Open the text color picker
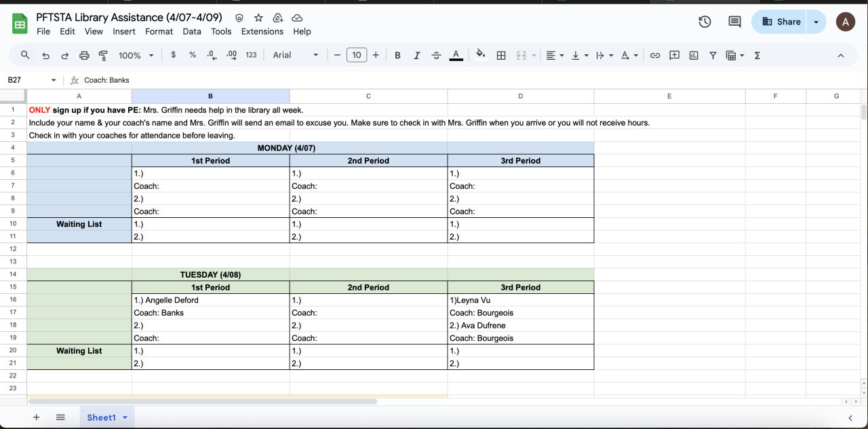Image resolution: width=868 pixels, height=429 pixels. point(456,55)
